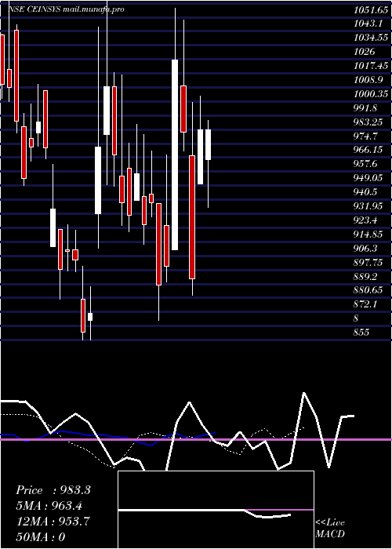The width and height of the screenshot is (392, 549).
Task: Select the 940.5 price value
Action: (x=365, y=192)
